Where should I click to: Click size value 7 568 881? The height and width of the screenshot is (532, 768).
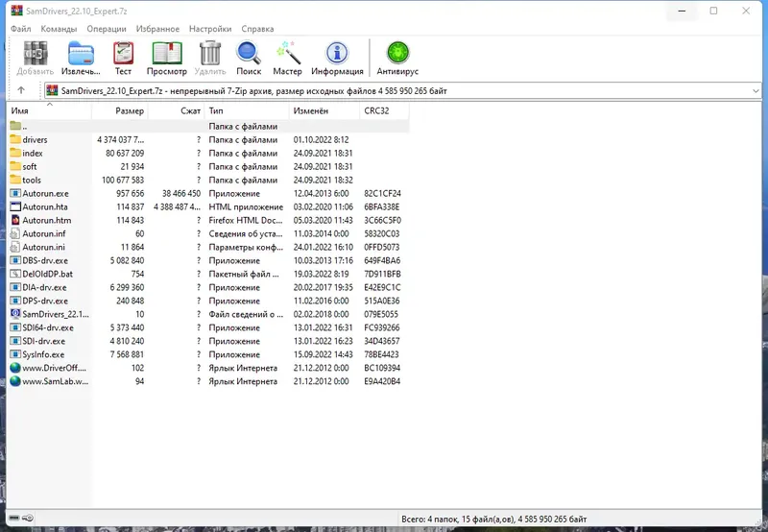click(128, 354)
